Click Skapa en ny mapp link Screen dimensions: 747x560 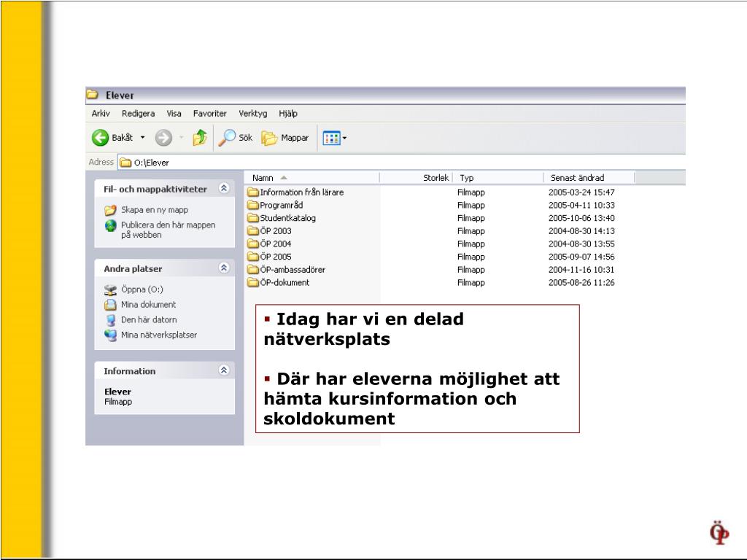click(x=155, y=210)
